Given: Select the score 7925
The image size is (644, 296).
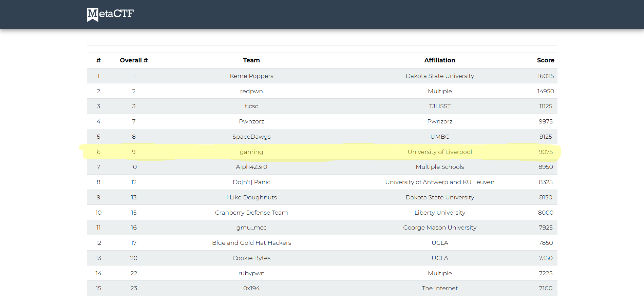Looking at the screenshot, I should [x=546, y=228].
